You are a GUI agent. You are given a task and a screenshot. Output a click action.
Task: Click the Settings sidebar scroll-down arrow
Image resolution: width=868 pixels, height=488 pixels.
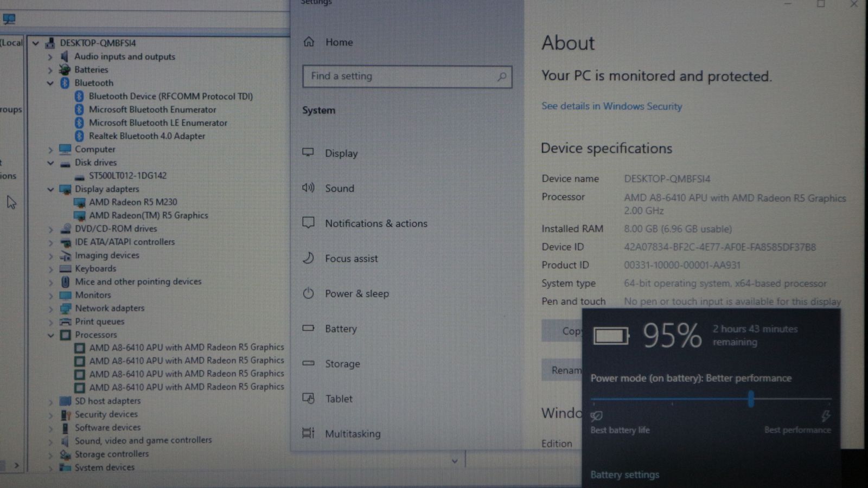point(455,461)
